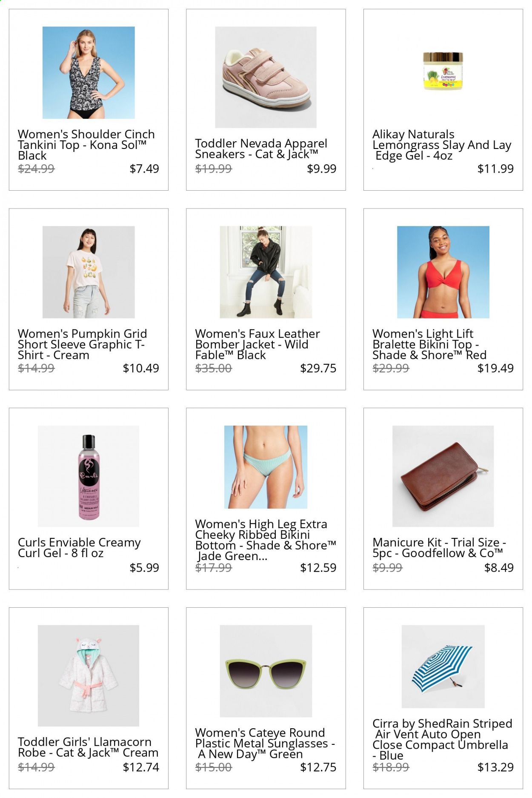Click the blue striped umbrella image
This screenshot has height=798, width=532.
443,666
